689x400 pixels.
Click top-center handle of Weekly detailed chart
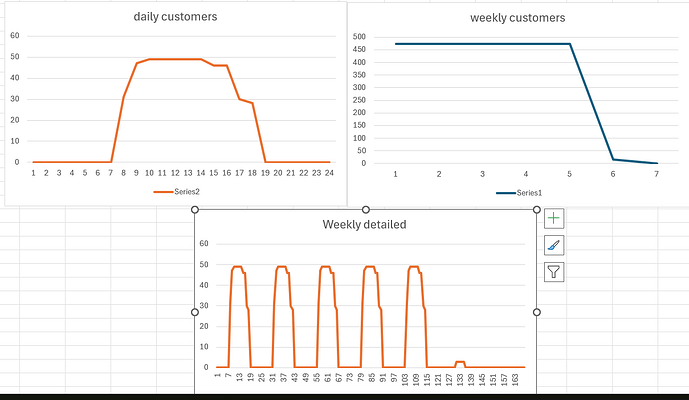[x=365, y=210]
